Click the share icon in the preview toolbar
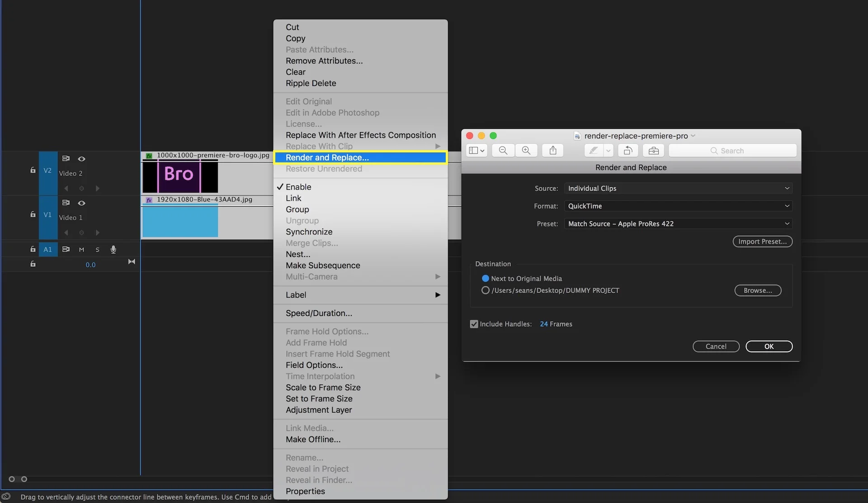 pyautogui.click(x=552, y=150)
